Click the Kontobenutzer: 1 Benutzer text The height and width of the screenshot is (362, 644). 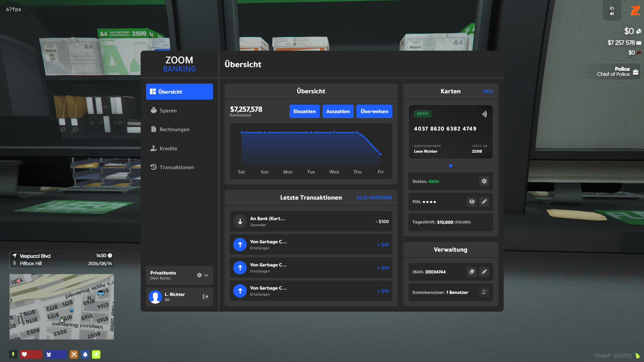click(x=440, y=292)
